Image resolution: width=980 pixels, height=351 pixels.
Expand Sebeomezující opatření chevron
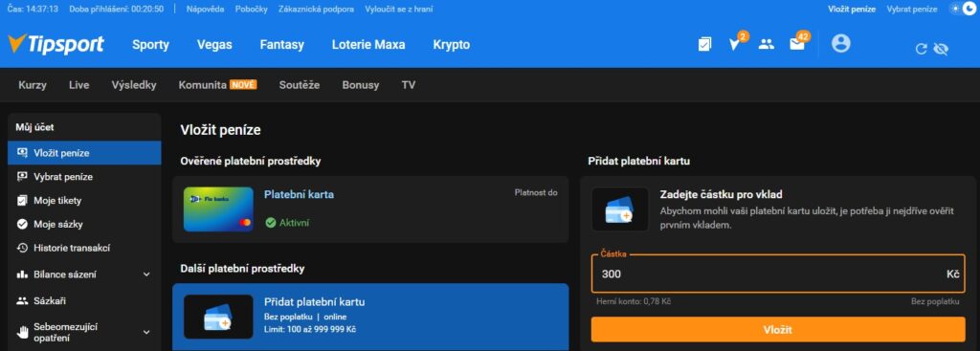click(x=146, y=332)
